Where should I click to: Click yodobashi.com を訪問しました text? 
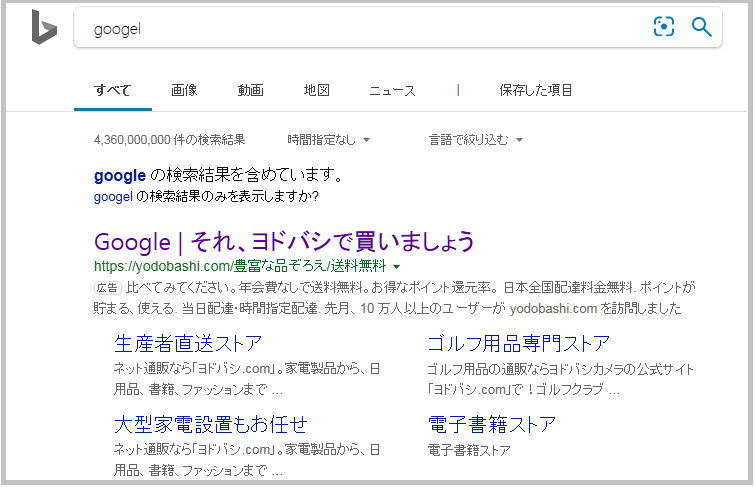(596, 308)
